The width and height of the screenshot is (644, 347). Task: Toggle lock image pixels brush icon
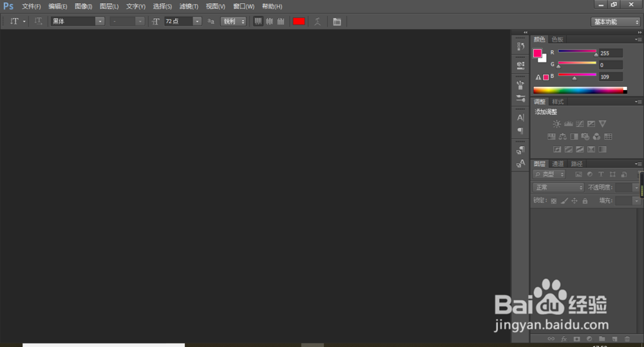point(564,201)
